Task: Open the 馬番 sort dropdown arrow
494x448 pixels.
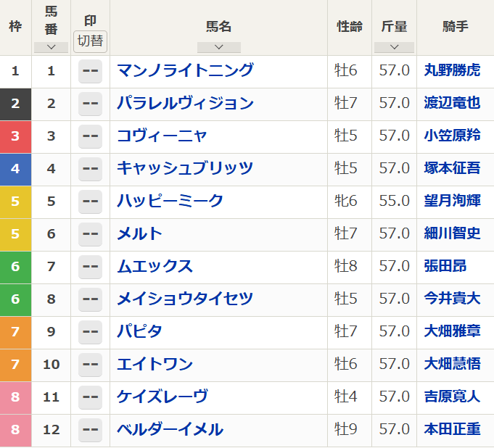Action: tap(51, 47)
